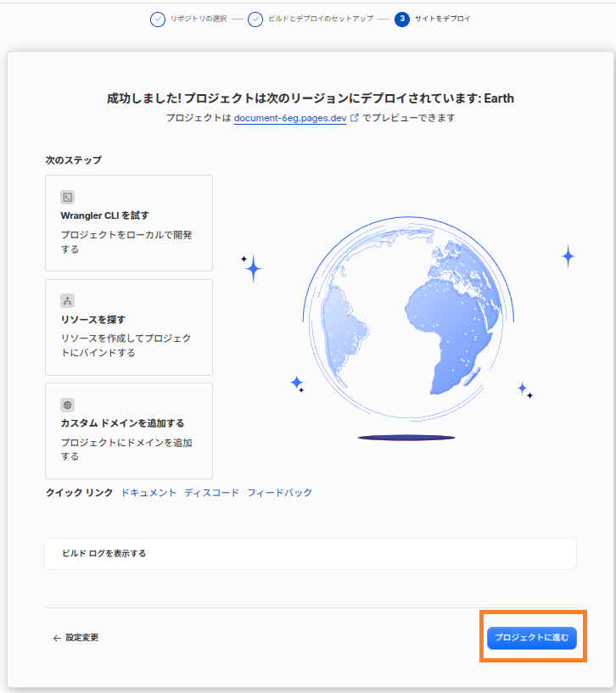Click the プロジェクトに進む button
The width and height of the screenshot is (616, 693).
pyautogui.click(x=531, y=637)
